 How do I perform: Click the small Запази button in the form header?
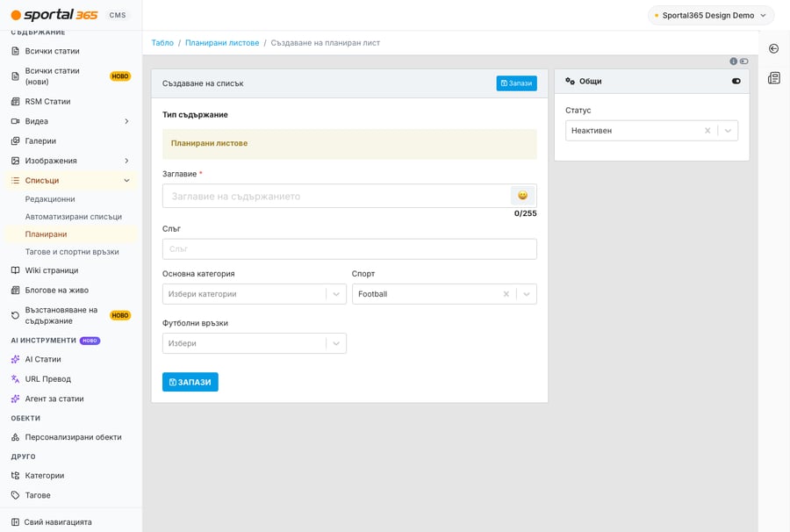[x=516, y=83]
